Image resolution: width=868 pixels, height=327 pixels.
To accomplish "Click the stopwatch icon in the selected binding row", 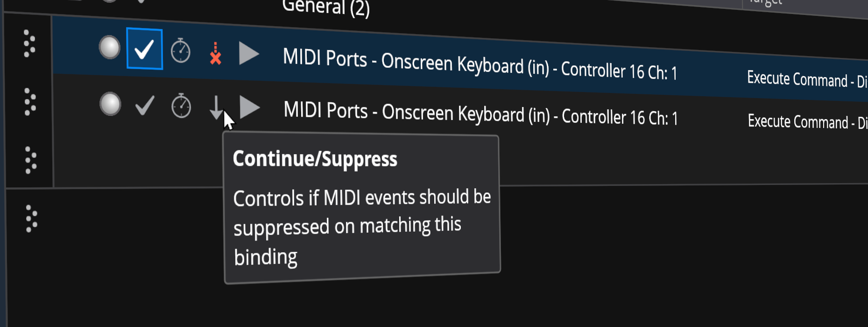I will (181, 51).
